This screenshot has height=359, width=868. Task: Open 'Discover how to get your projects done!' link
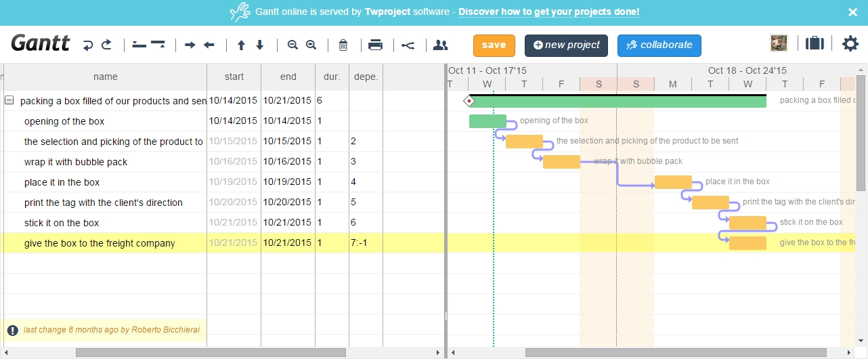tap(548, 12)
